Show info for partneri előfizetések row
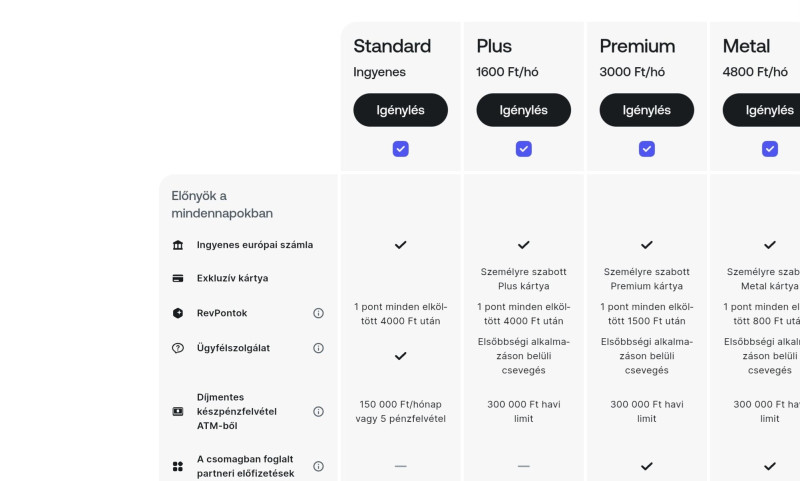This screenshot has height=481, width=800. pos(318,466)
